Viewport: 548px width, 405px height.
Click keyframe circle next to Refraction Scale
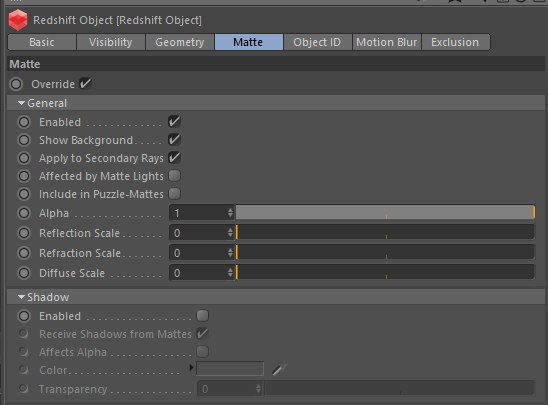[x=24, y=253]
